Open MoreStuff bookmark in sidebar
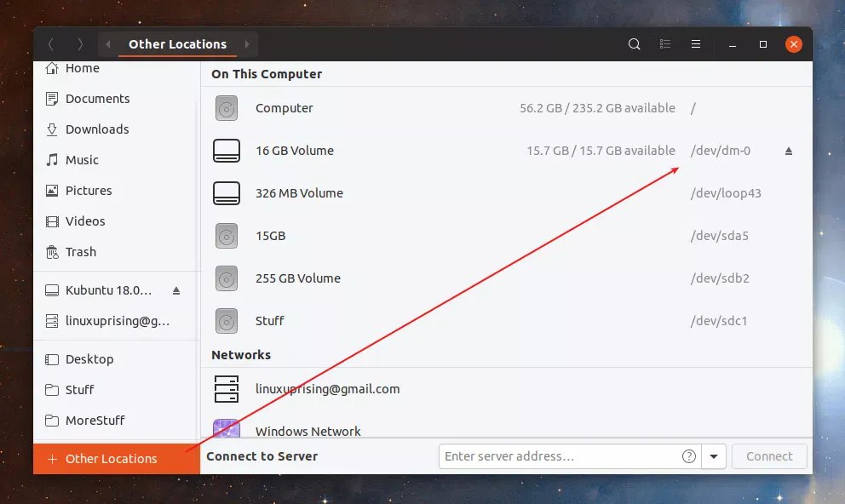845x504 pixels. click(116, 421)
